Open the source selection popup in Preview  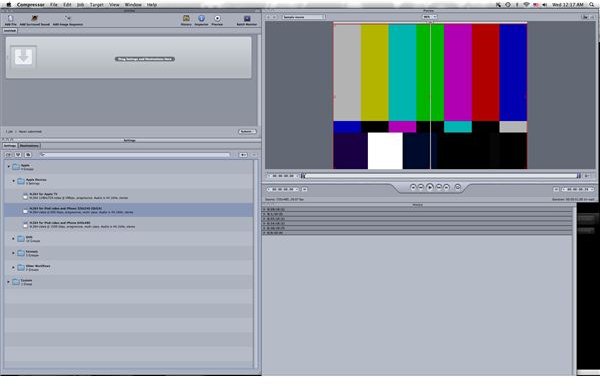coord(304,17)
